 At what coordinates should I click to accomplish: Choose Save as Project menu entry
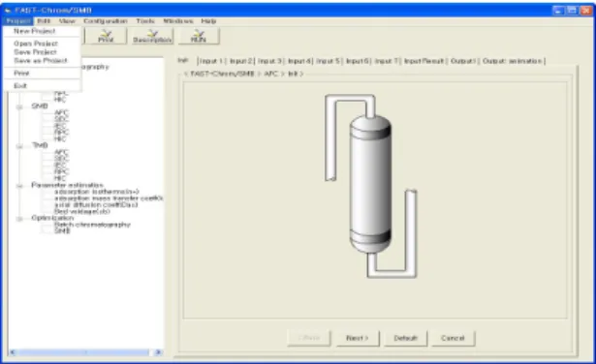[x=41, y=61]
